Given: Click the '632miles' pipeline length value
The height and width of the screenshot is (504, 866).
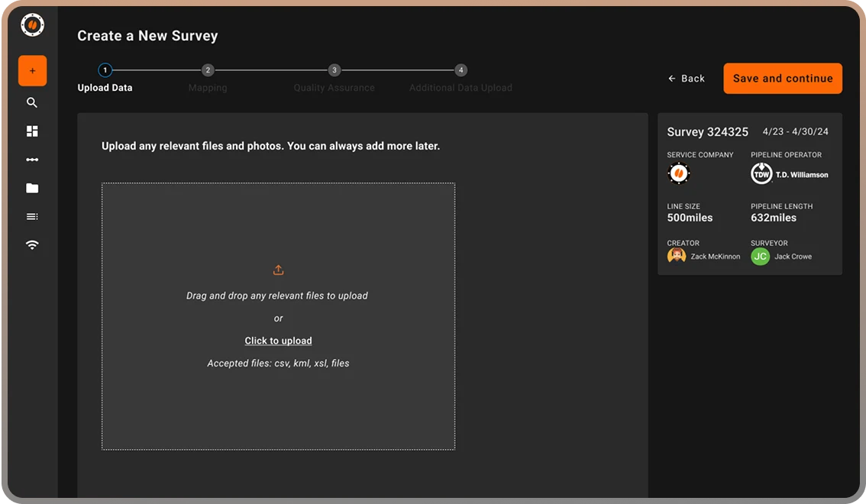Looking at the screenshot, I should [x=773, y=218].
